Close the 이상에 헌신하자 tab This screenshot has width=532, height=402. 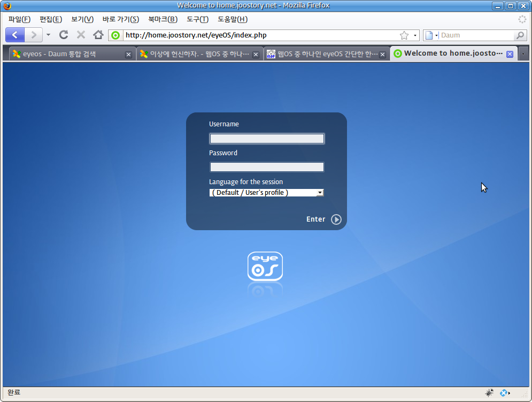point(256,55)
